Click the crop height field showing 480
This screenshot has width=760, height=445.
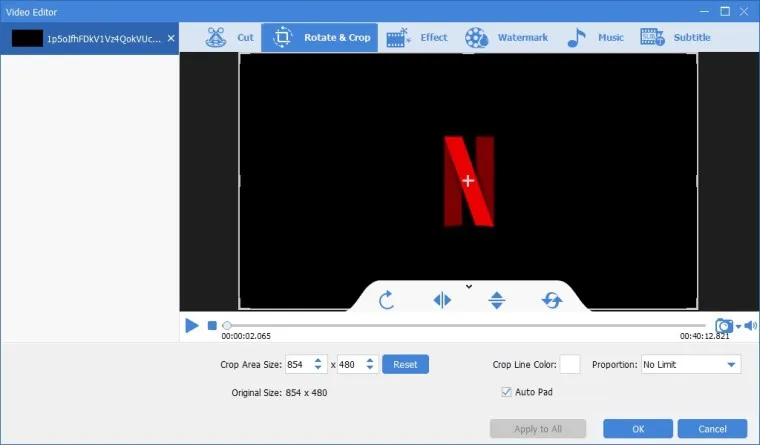[x=350, y=364]
